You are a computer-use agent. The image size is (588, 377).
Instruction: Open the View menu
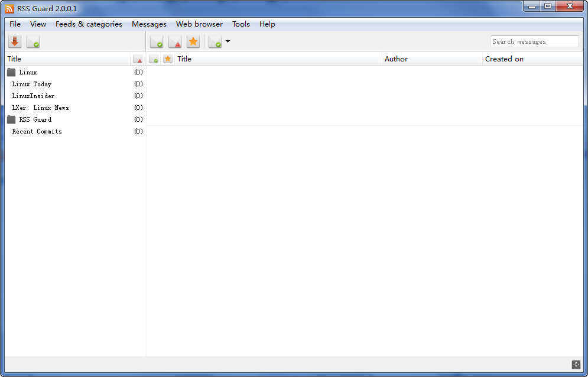click(x=38, y=24)
